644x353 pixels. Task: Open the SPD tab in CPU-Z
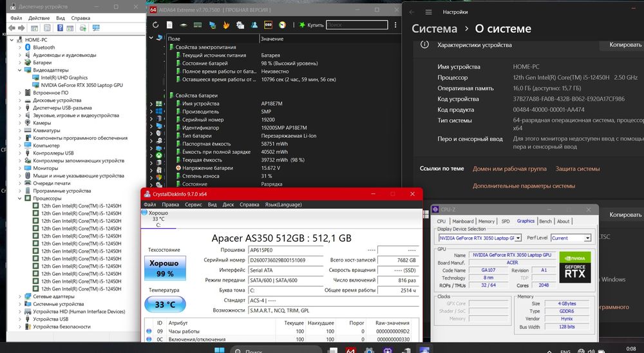pyautogui.click(x=506, y=221)
